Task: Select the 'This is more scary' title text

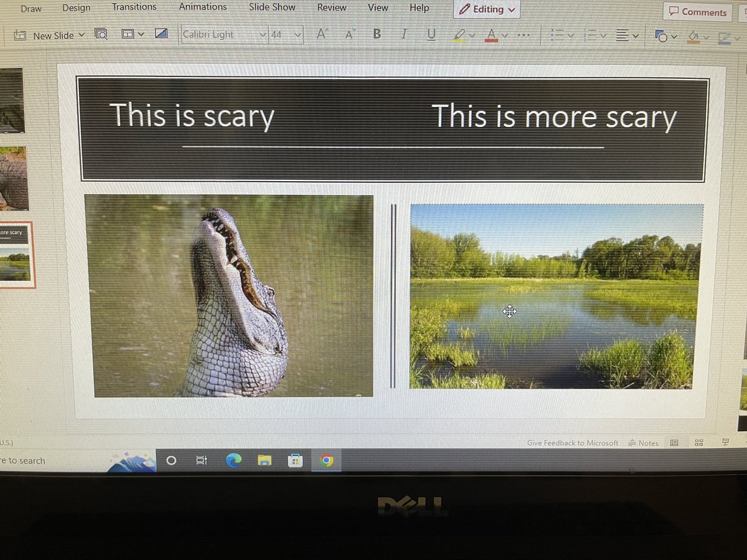Action: [x=554, y=117]
